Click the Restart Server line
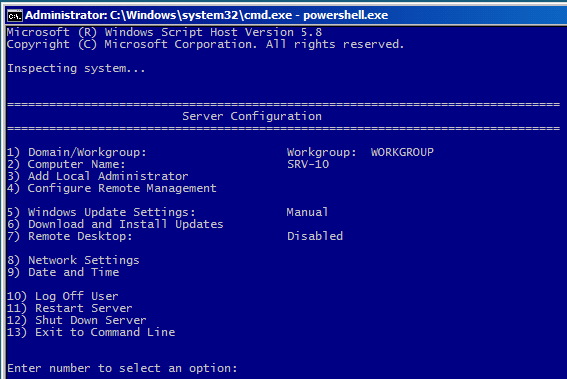567x379 pixels. coord(70,308)
